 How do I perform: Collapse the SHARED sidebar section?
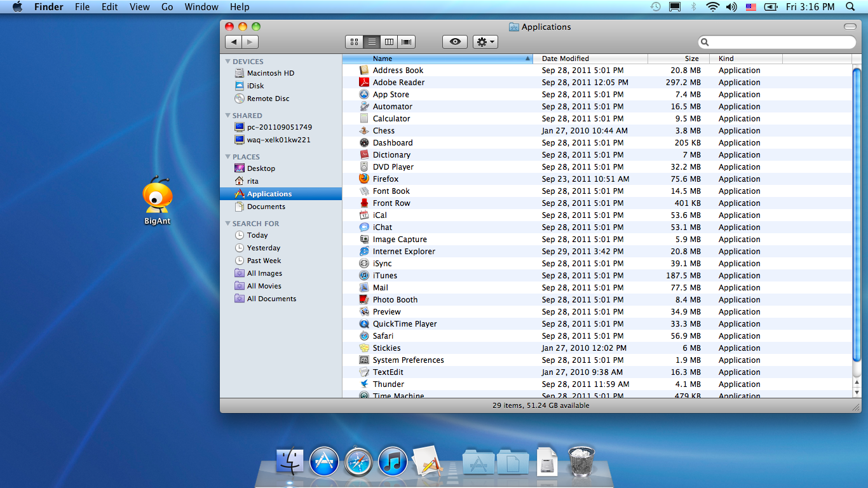point(228,116)
